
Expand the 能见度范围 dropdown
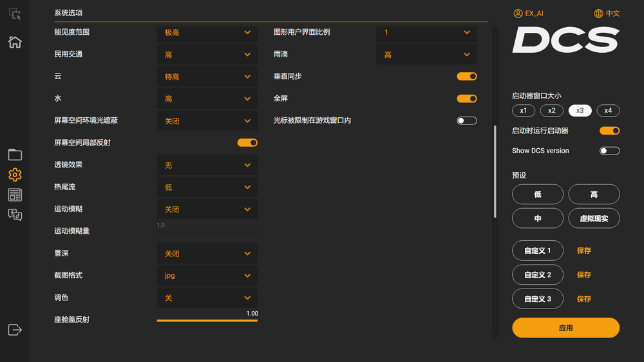point(207,32)
